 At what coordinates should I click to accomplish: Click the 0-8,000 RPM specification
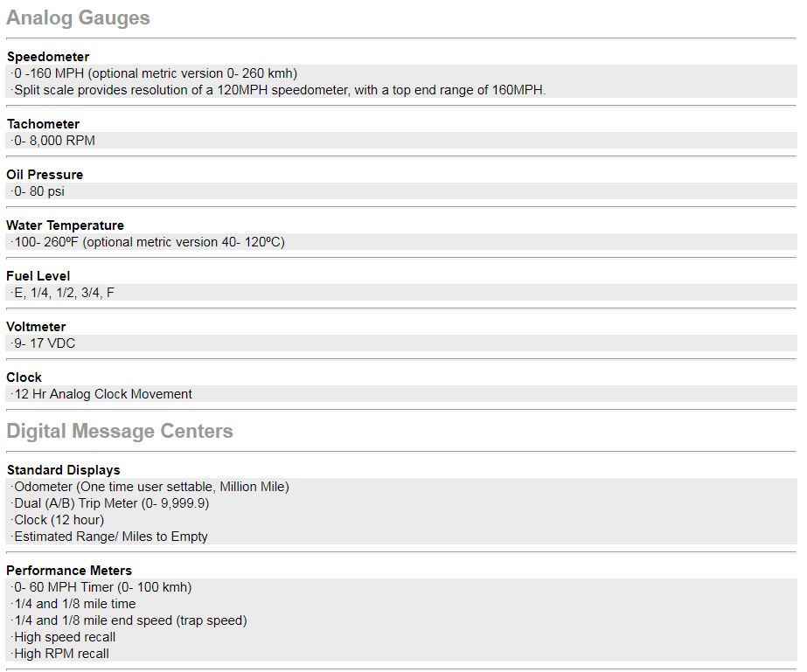[x=54, y=141]
